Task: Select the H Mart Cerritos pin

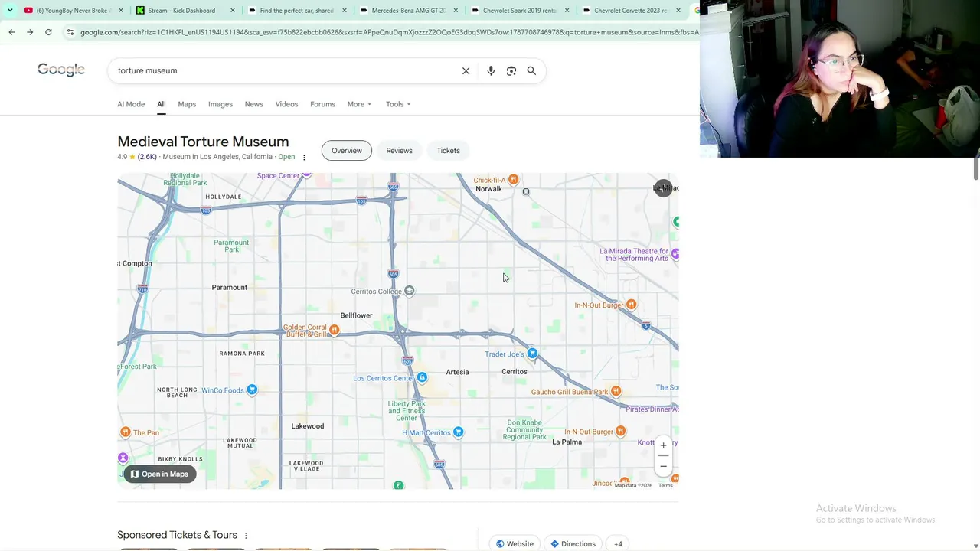Action: 458,432
